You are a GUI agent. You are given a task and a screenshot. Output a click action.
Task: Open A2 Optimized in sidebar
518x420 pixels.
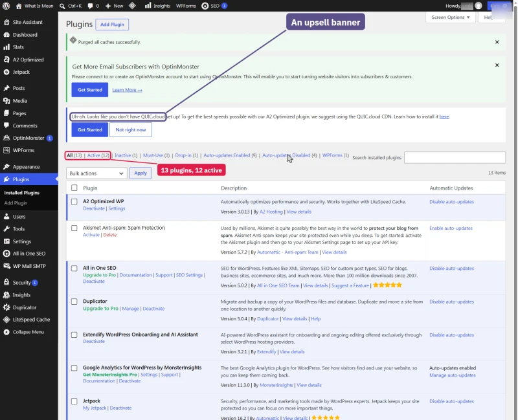pyautogui.click(x=29, y=60)
